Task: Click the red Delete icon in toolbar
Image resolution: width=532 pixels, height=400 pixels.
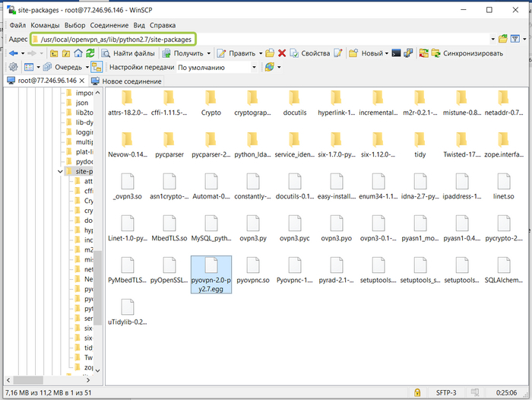Action: (282, 53)
